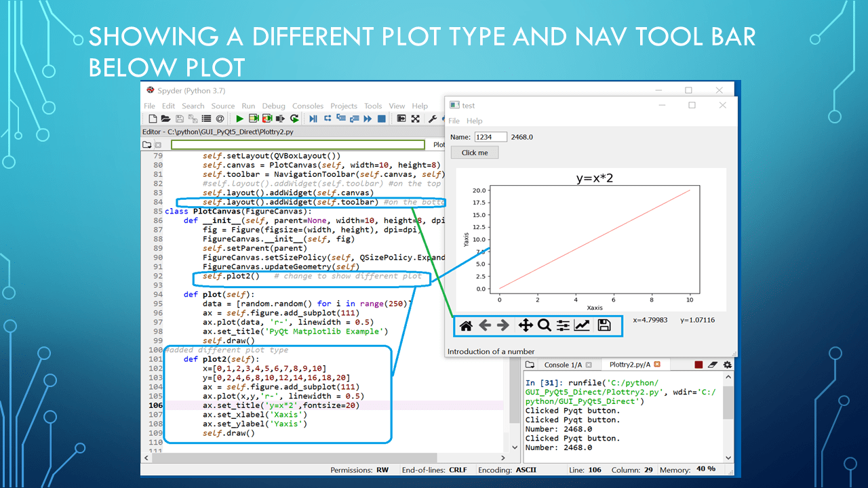
Task: Interrupt the kernel with the red square icon
Action: (x=698, y=364)
